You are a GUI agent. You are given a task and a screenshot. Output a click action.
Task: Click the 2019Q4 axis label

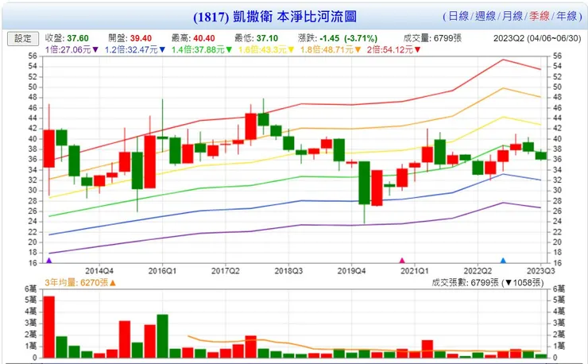(351, 270)
